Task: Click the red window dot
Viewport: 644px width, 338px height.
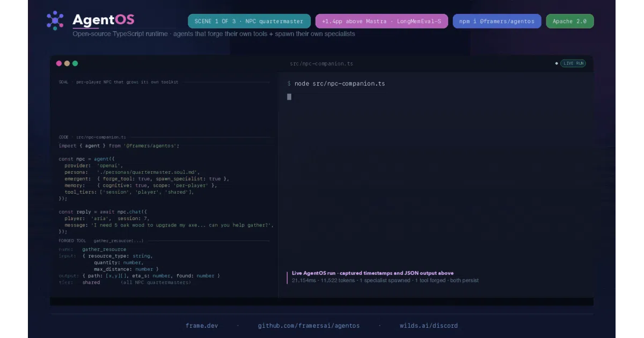Action: (x=59, y=63)
